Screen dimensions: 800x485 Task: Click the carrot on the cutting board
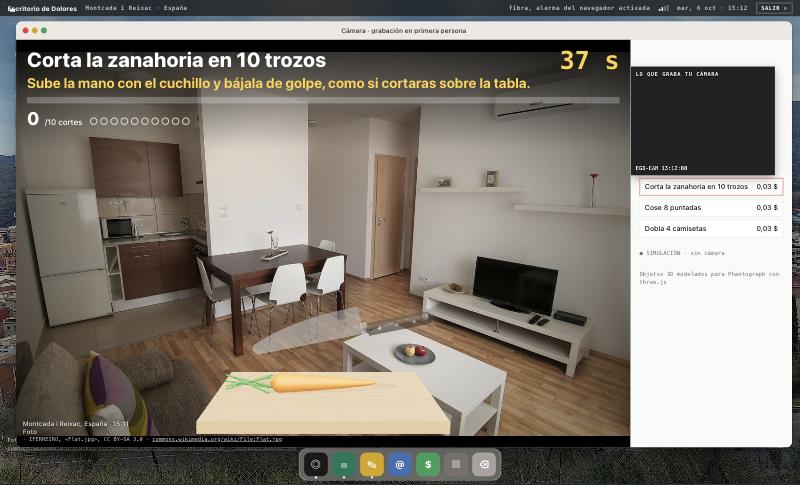pyautogui.click(x=301, y=383)
